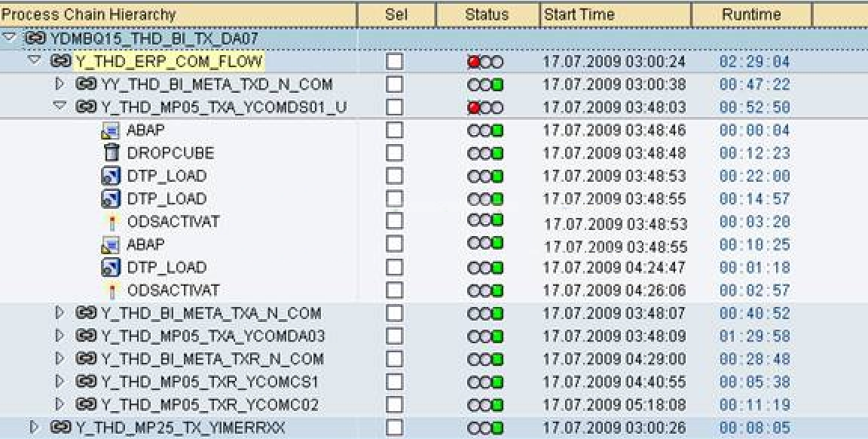Tick the Sel checkbox for Y_THD_MP05_TXR_YCOMC02
Image resolution: width=868 pixels, height=439 pixels.
(394, 404)
